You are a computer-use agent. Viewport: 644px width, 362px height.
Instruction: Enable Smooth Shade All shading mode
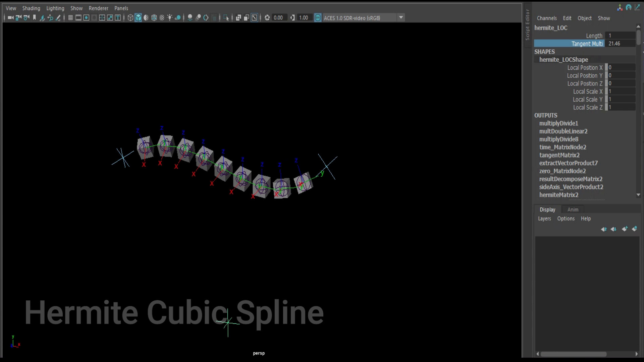click(138, 17)
